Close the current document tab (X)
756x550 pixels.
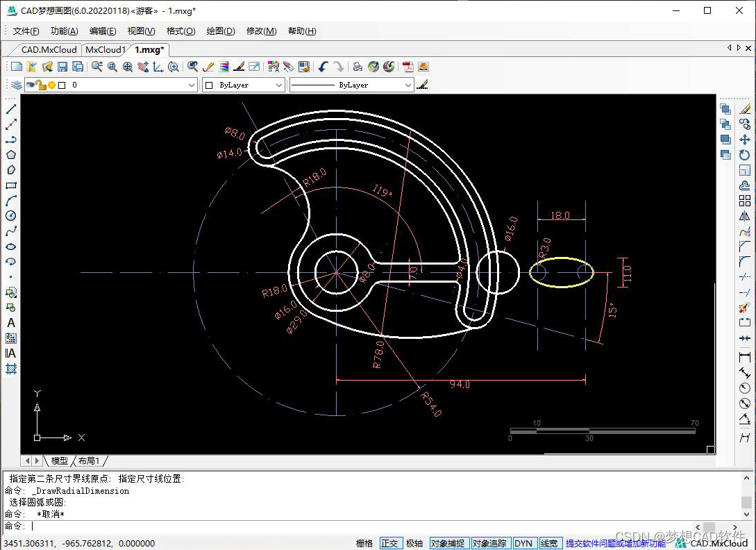[x=748, y=48]
